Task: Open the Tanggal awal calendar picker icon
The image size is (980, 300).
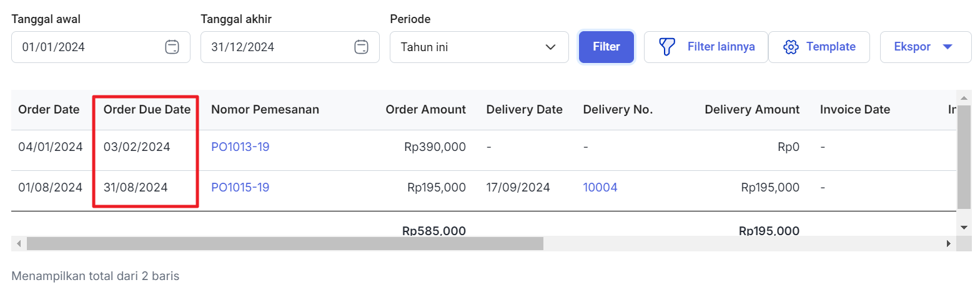Action: 172,47
